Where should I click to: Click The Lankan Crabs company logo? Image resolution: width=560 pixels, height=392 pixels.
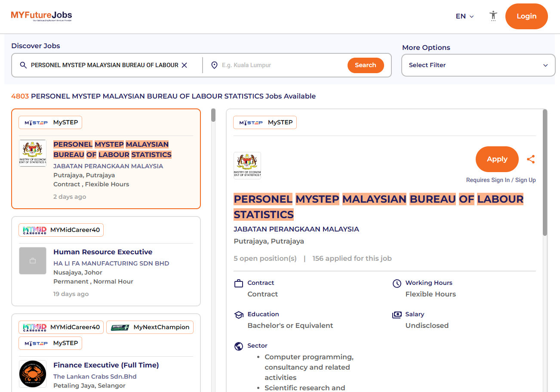tap(33, 374)
